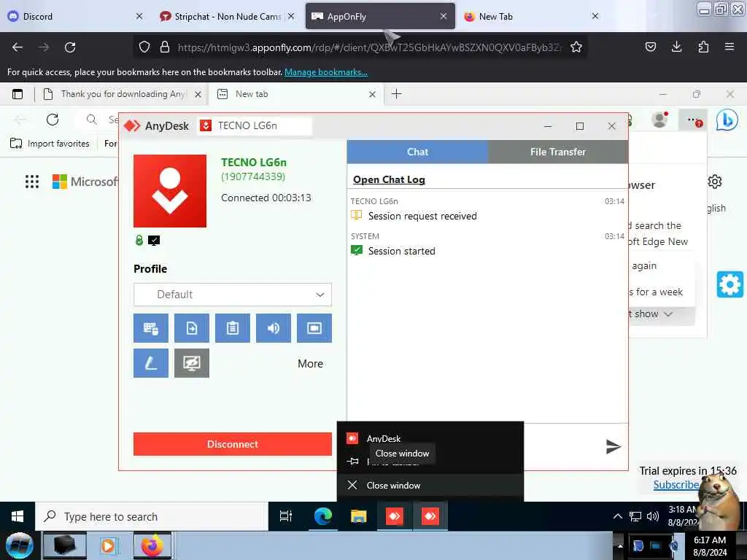Viewport: 747px width, 560px height.
Task: Toggle file transfer permission icon in AnyDesk
Action: [192, 328]
